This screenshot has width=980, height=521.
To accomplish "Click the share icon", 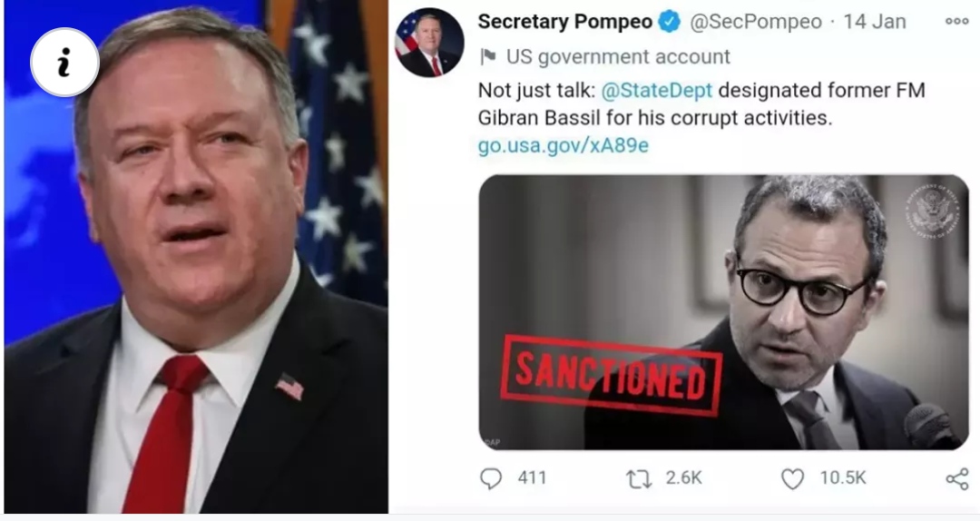I will 957,480.
